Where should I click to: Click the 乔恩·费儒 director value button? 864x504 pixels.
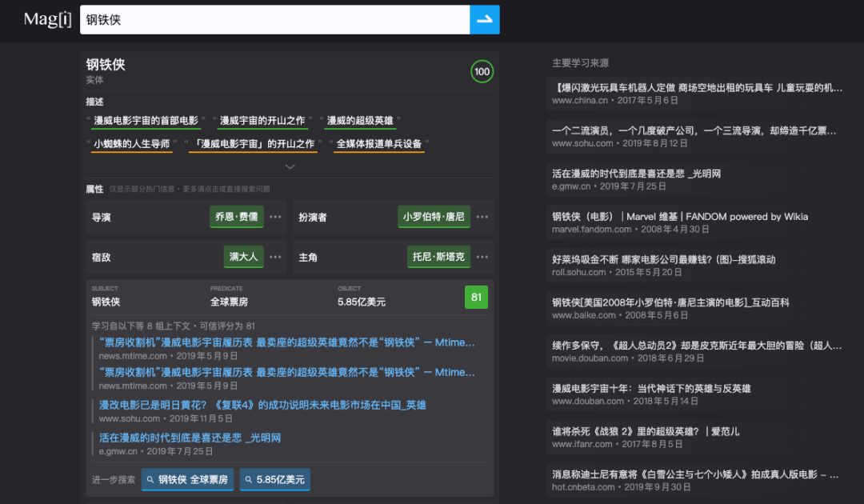[x=236, y=217]
